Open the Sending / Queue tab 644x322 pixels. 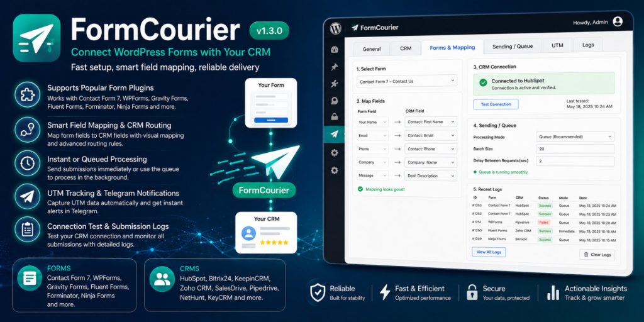513,47
